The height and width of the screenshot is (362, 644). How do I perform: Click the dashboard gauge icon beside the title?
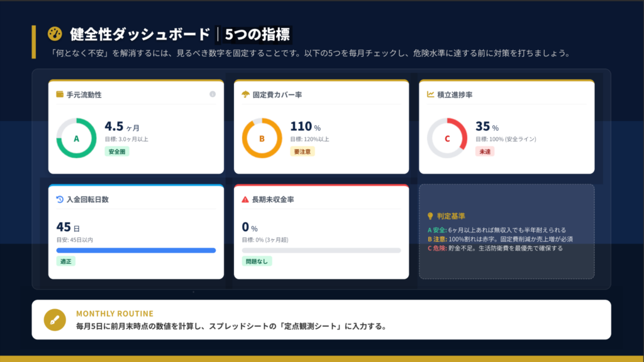[55, 33]
